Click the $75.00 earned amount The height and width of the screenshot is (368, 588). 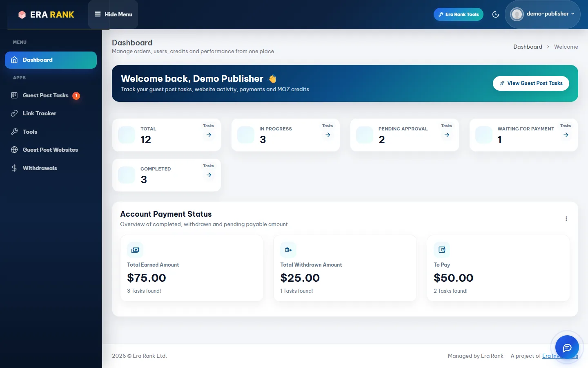point(147,278)
